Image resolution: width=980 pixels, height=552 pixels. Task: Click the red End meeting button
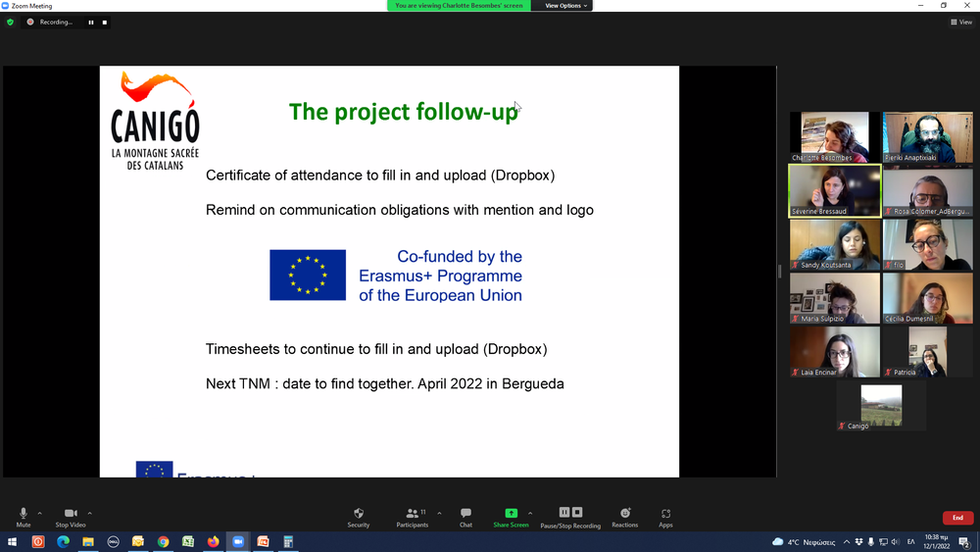[x=957, y=518]
